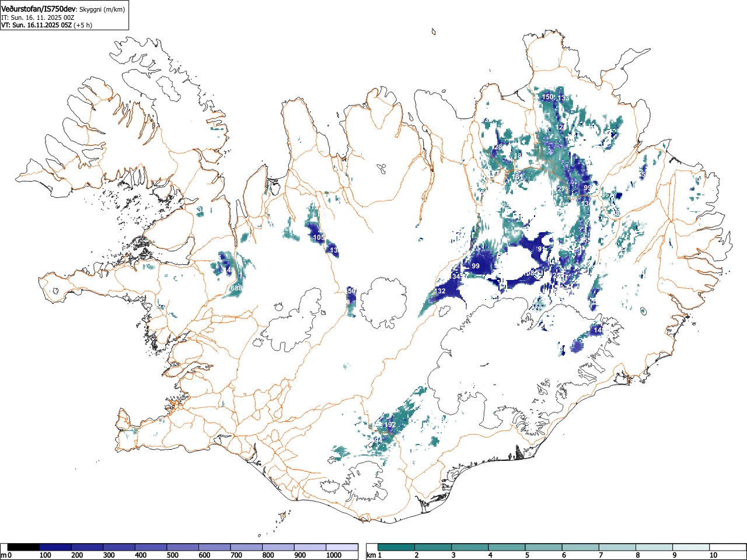
Task: Click the 3–4 km legend swatch
Action: (470, 547)
